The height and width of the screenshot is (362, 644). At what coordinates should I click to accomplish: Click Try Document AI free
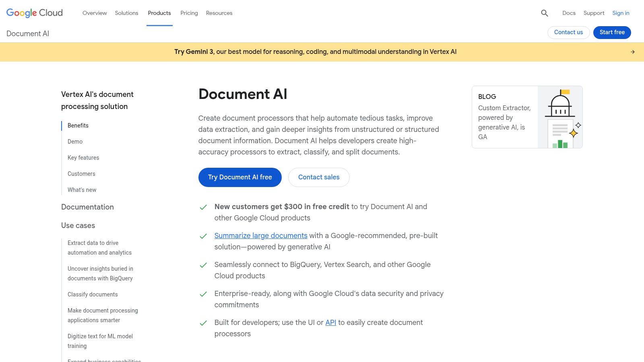coord(240,177)
